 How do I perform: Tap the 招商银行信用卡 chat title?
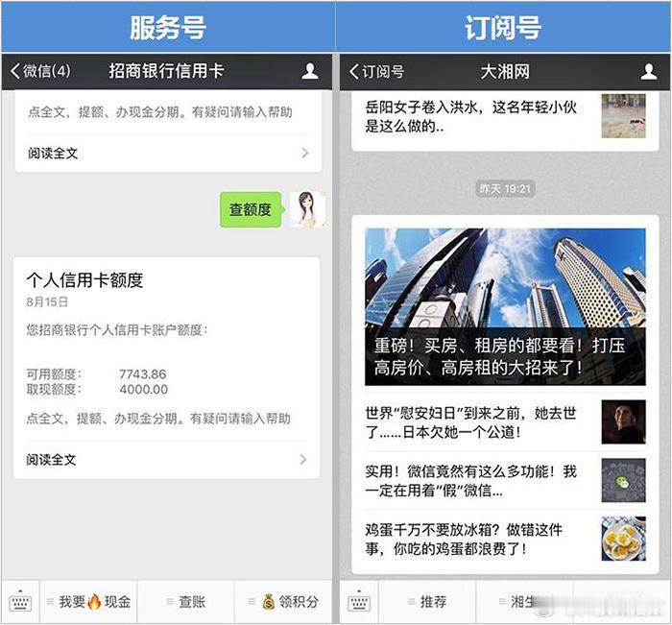166,71
